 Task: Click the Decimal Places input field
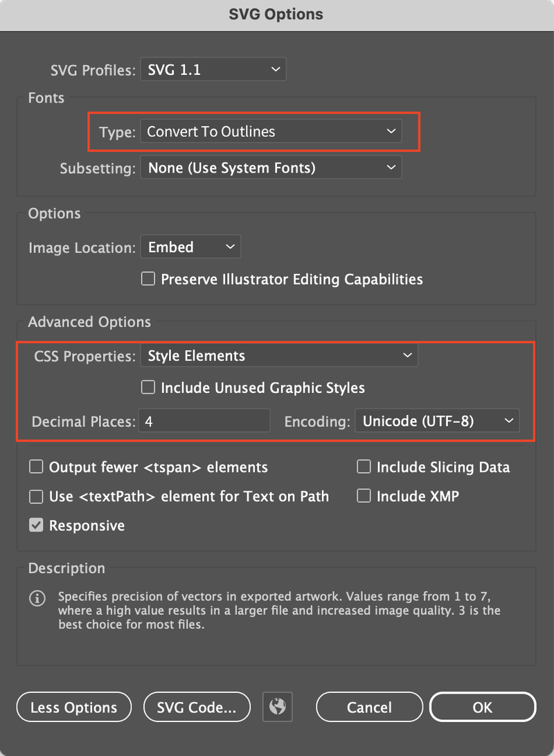(x=204, y=420)
